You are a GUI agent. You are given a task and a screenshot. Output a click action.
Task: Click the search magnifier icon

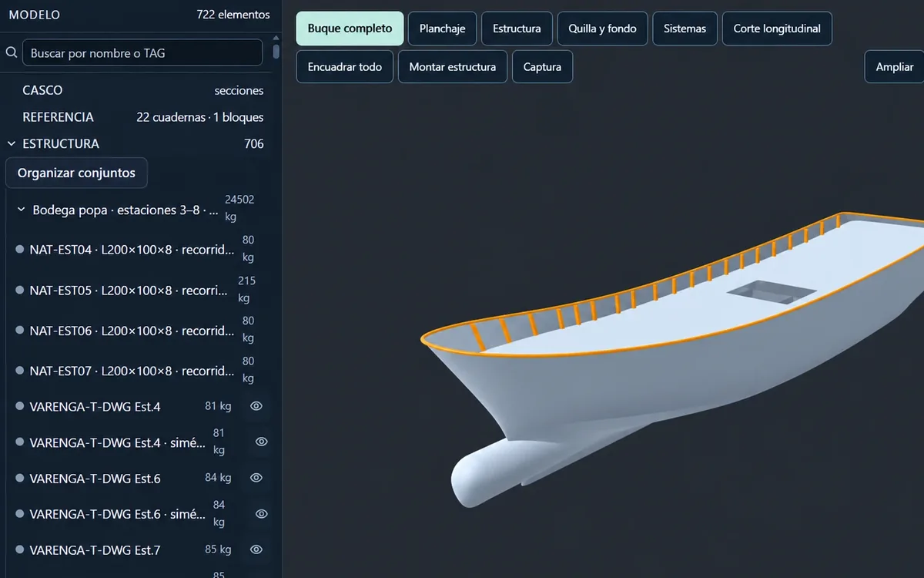point(12,53)
